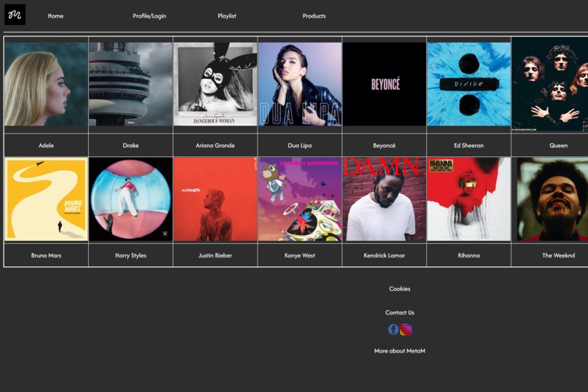Screen dimensions: 588x392
Task: Open the Instagram icon link
Action: 406,329
